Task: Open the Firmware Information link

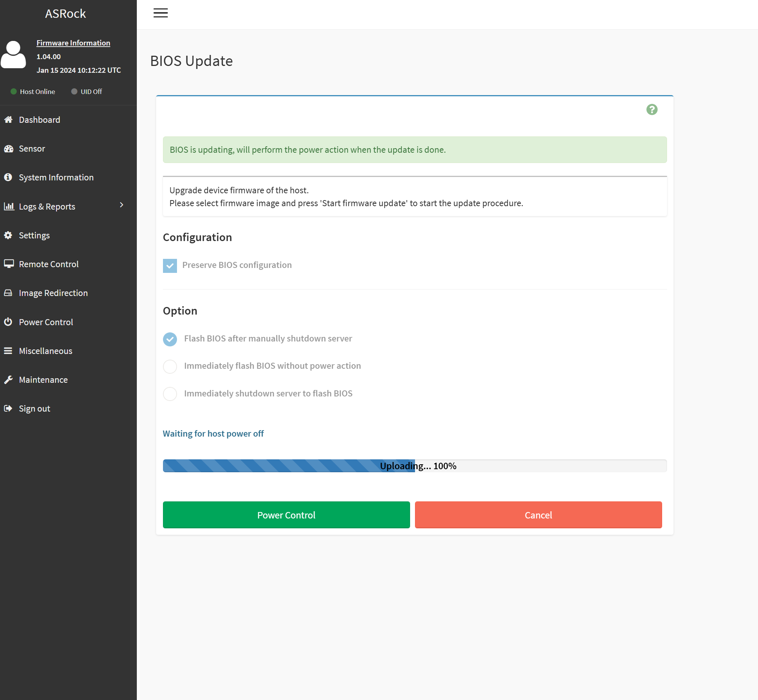Action: point(73,43)
